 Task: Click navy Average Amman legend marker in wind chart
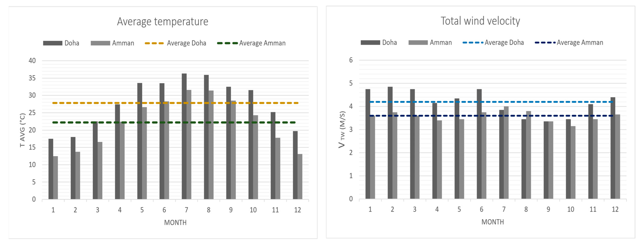click(x=545, y=43)
